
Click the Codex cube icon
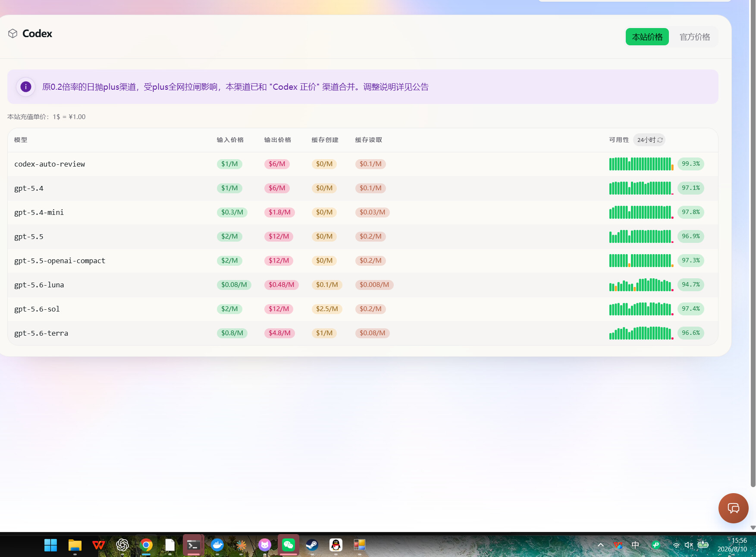tap(13, 34)
